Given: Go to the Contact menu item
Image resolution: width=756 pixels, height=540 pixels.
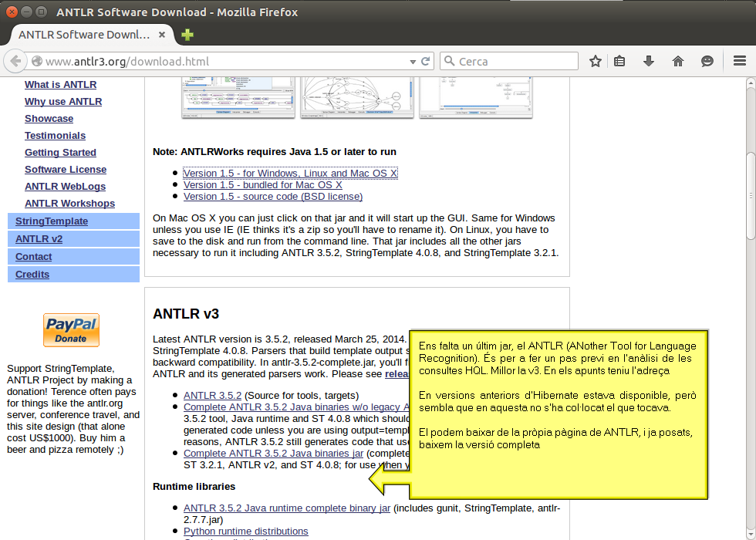Looking at the screenshot, I should pyautogui.click(x=74, y=256).
